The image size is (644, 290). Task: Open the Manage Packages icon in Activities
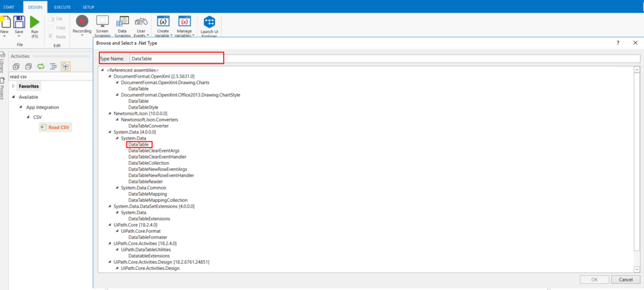65,67
